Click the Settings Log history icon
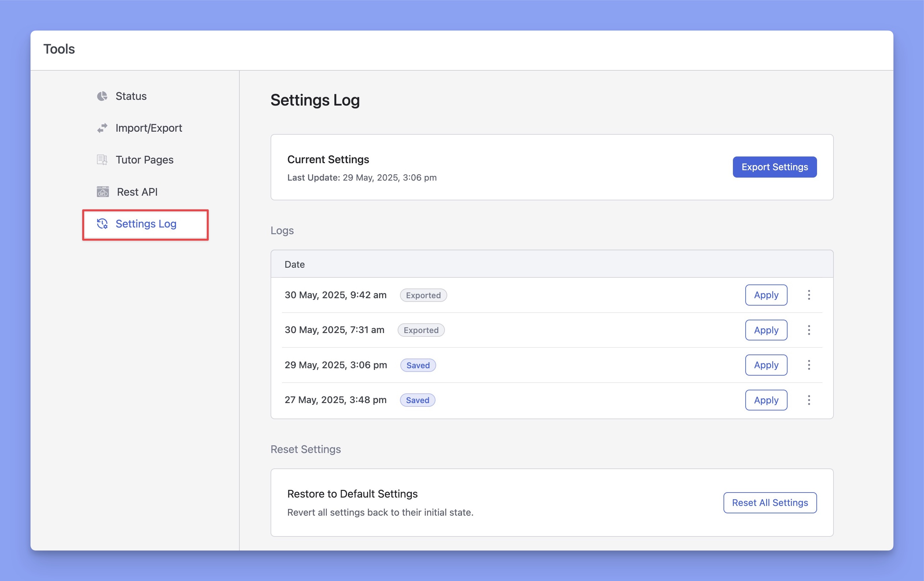This screenshot has width=924, height=581. [x=102, y=223]
